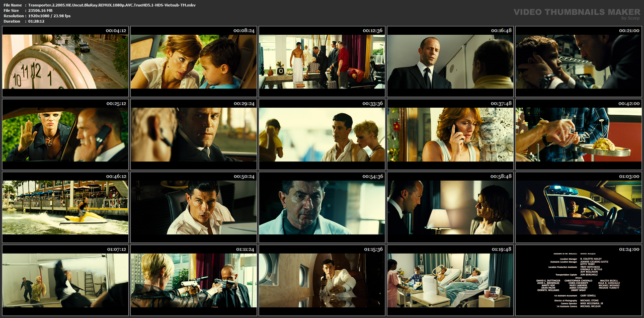Image resolution: width=644 pixels, height=318 pixels.
Task: Select the thumbnail at 00:50:24
Action: pos(194,207)
